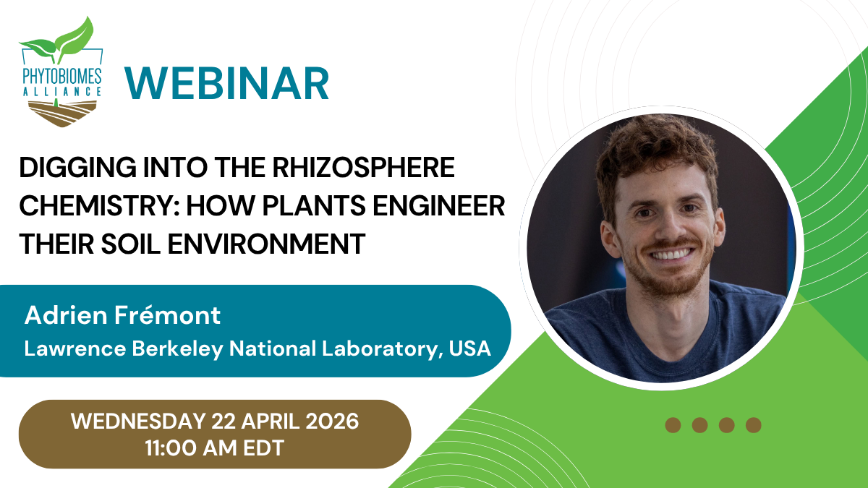
Task: Click the 11:00 AM EDT time text
Action: pyautogui.click(x=215, y=448)
